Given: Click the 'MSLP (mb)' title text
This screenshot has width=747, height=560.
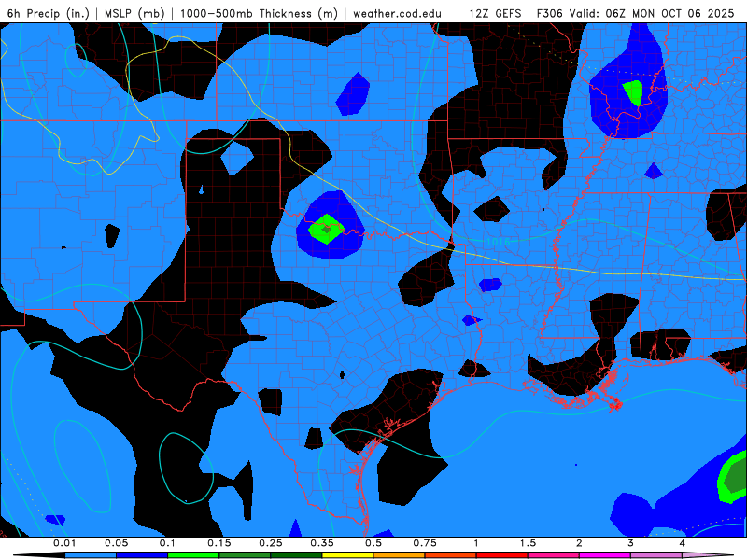Looking at the screenshot, I should [134, 13].
